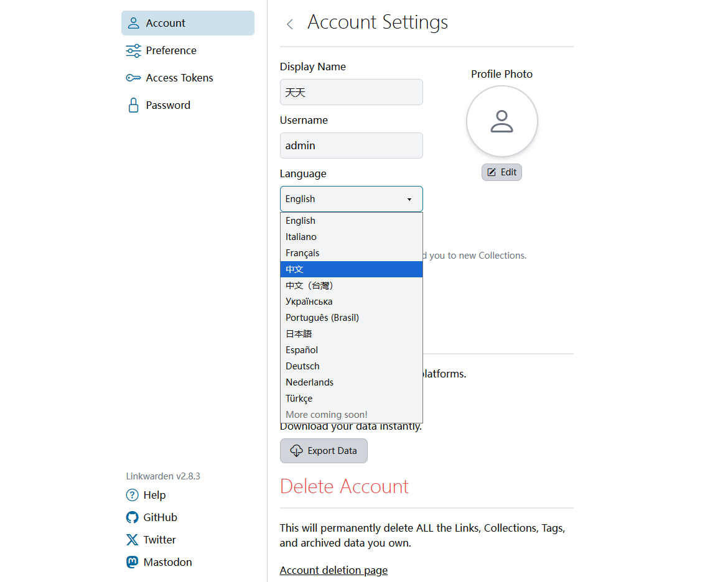Select Українська language option
Viewport: 728px width, 582px height.
[351, 302]
